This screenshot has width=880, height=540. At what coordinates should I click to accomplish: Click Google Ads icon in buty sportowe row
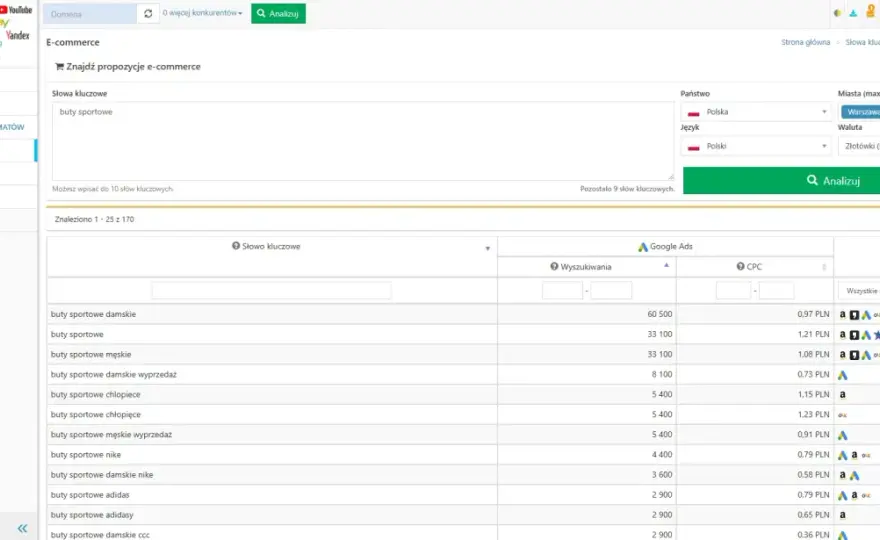click(866, 335)
